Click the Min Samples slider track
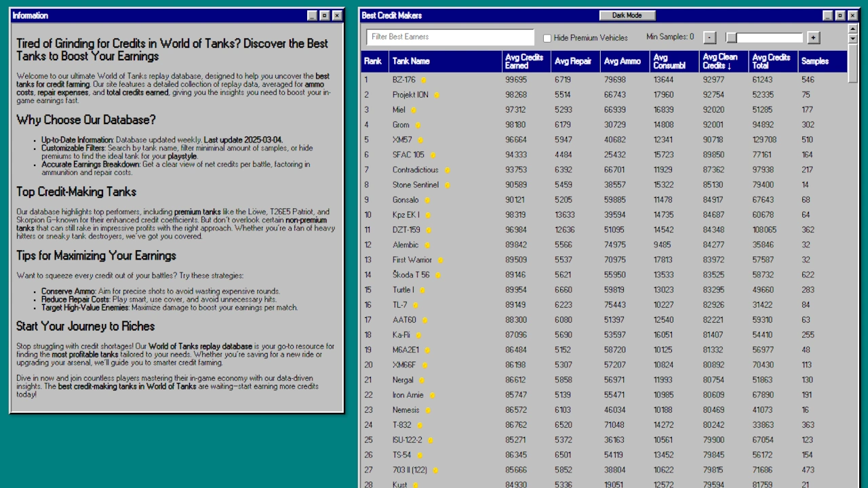868x488 pixels. point(764,38)
